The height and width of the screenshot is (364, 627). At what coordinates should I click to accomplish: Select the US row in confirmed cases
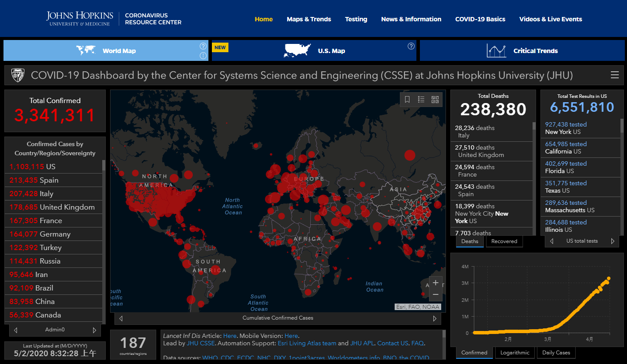point(54,167)
